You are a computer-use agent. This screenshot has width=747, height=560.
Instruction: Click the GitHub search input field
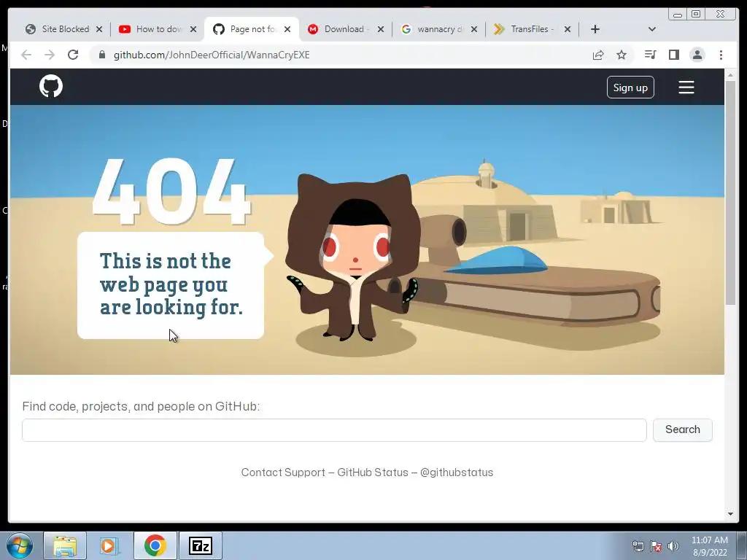[x=334, y=430]
